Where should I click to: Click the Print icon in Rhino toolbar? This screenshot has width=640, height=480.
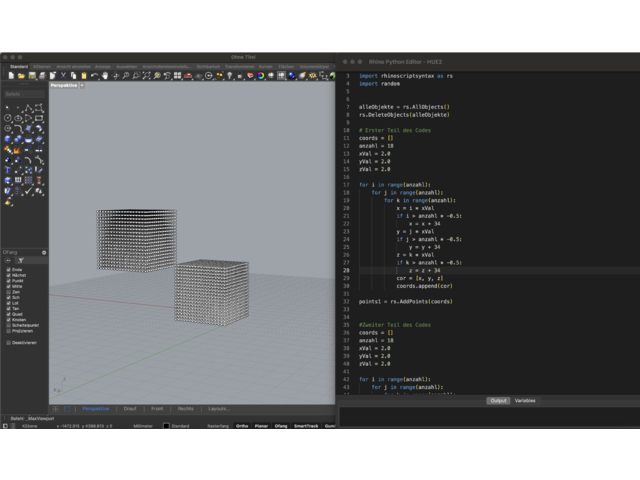42,76
